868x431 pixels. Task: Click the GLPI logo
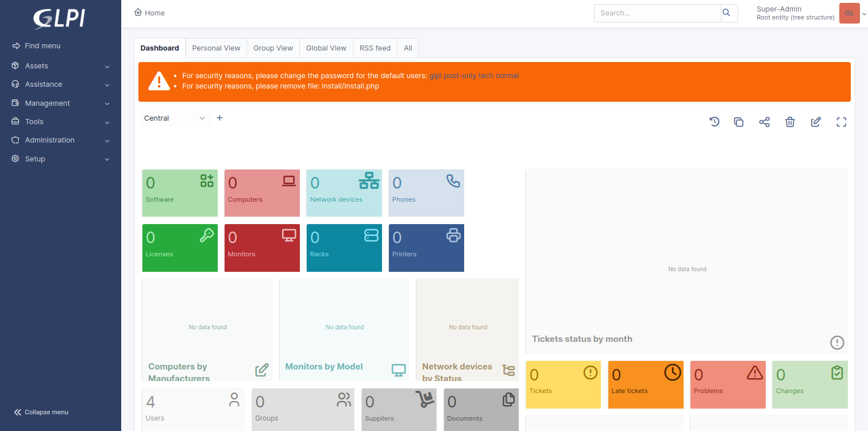click(x=60, y=19)
